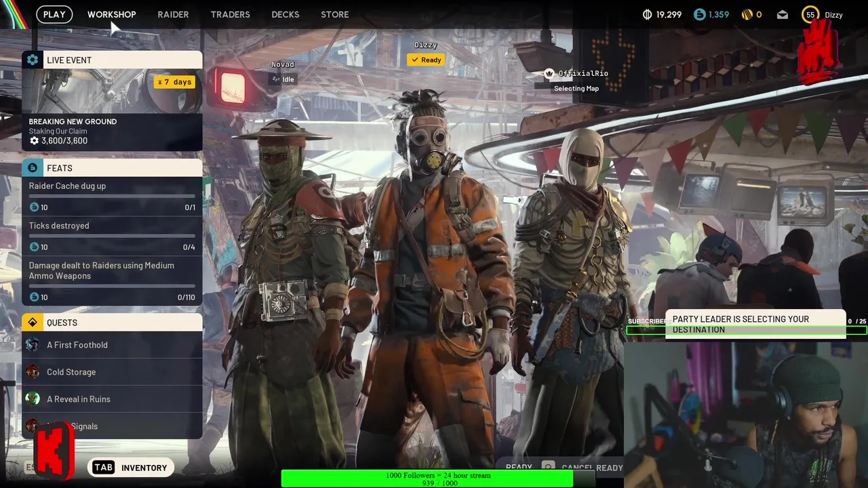
Task: Click the 7 days event timer badge
Action: (174, 82)
